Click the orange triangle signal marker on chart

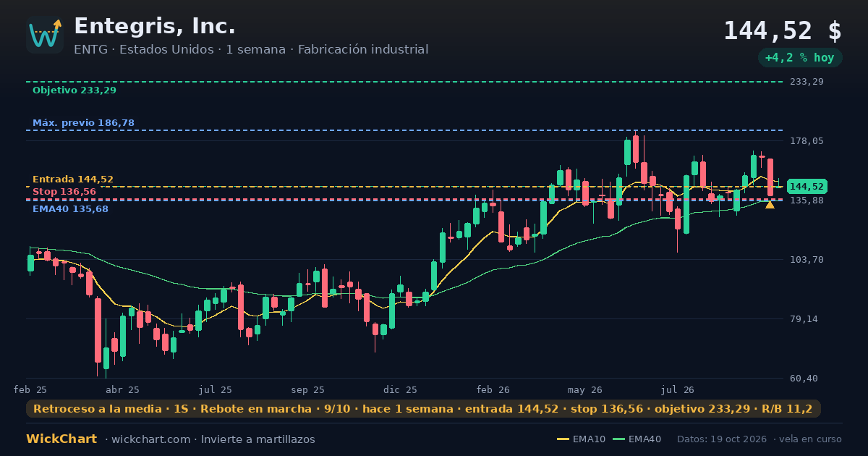point(770,205)
